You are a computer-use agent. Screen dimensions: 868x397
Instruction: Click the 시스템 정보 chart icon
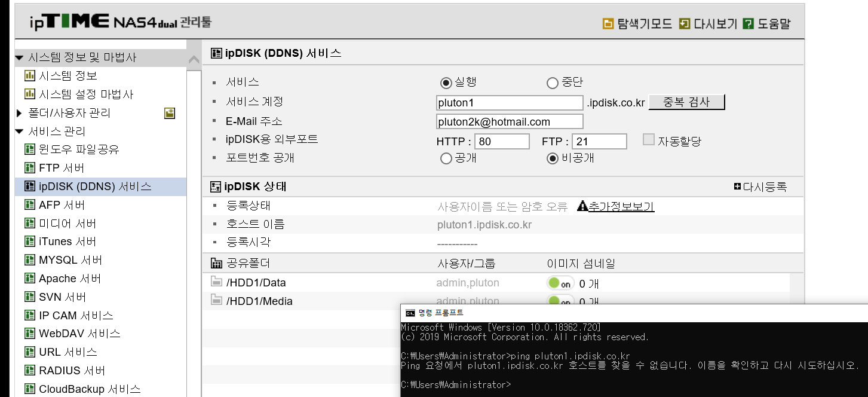point(29,75)
